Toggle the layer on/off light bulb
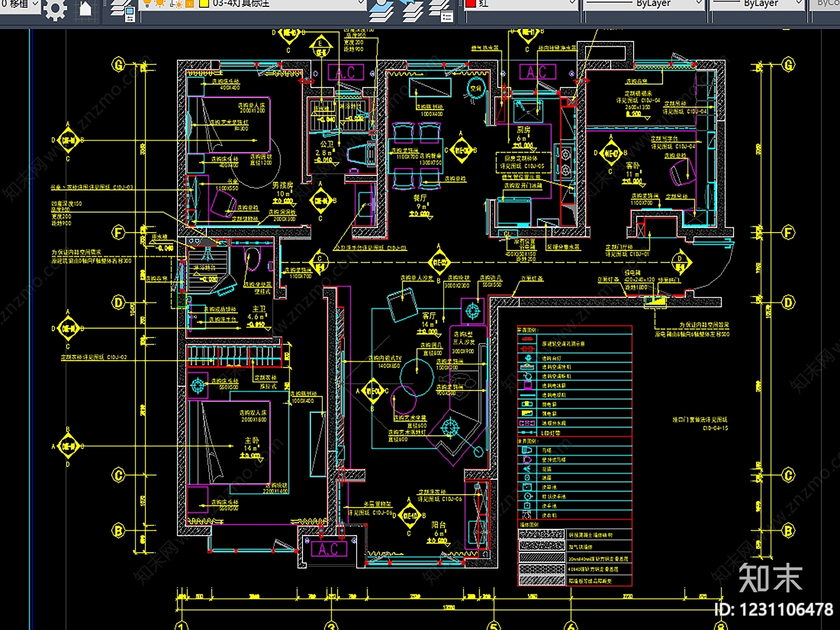Viewport: 840px width, 630px height. pyautogui.click(x=148, y=3)
